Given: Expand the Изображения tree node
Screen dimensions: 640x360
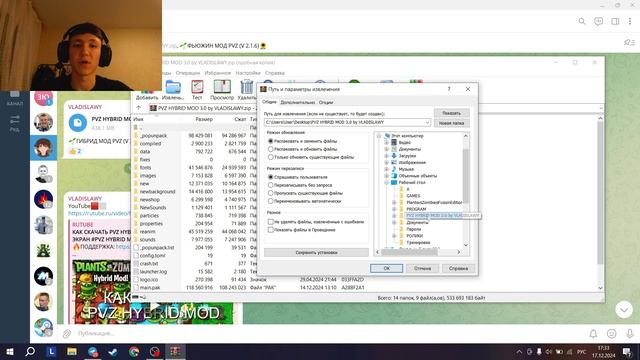Looking at the screenshot, I should coord(387,162).
